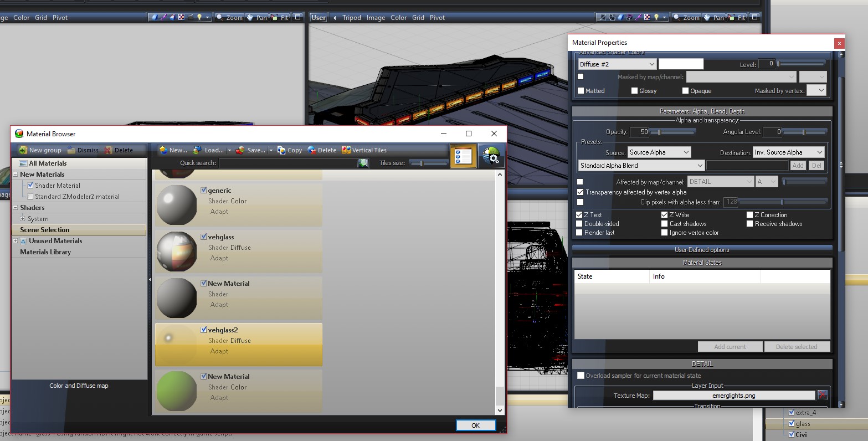Open the Tripod menu in viewport
The width and height of the screenshot is (868, 441).
click(x=351, y=18)
